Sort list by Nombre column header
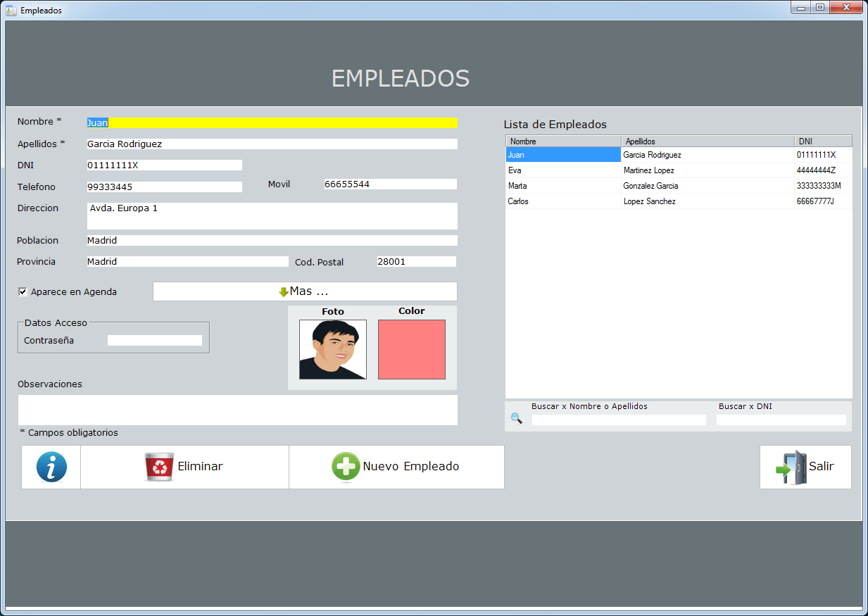This screenshot has height=616, width=868. pos(563,142)
